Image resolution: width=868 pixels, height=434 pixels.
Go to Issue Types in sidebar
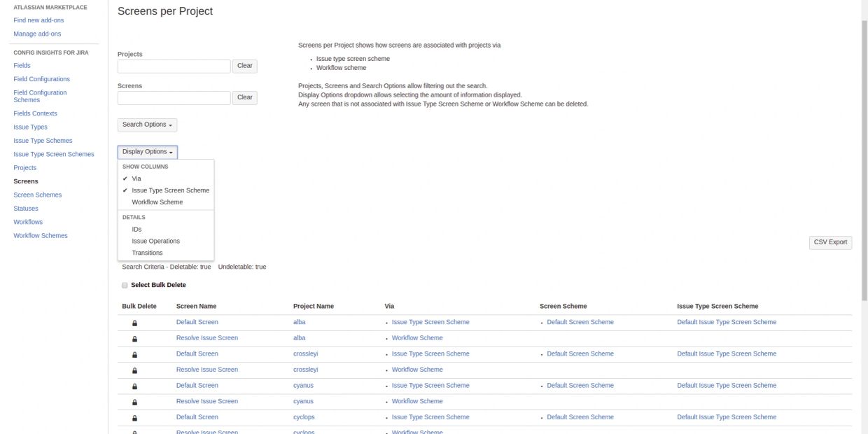[30, 127]
